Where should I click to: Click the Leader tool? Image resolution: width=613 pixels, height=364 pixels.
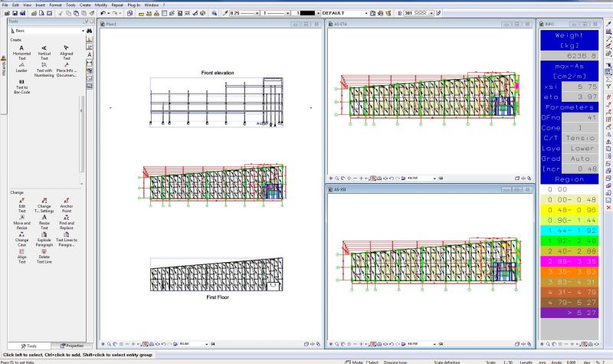[21, 67]
